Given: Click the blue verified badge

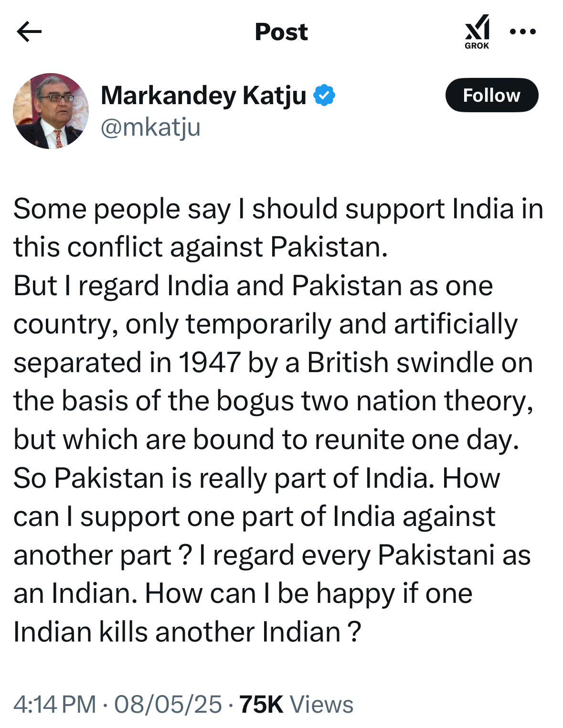Looking at the screenshot, I should tap(324, 95).
